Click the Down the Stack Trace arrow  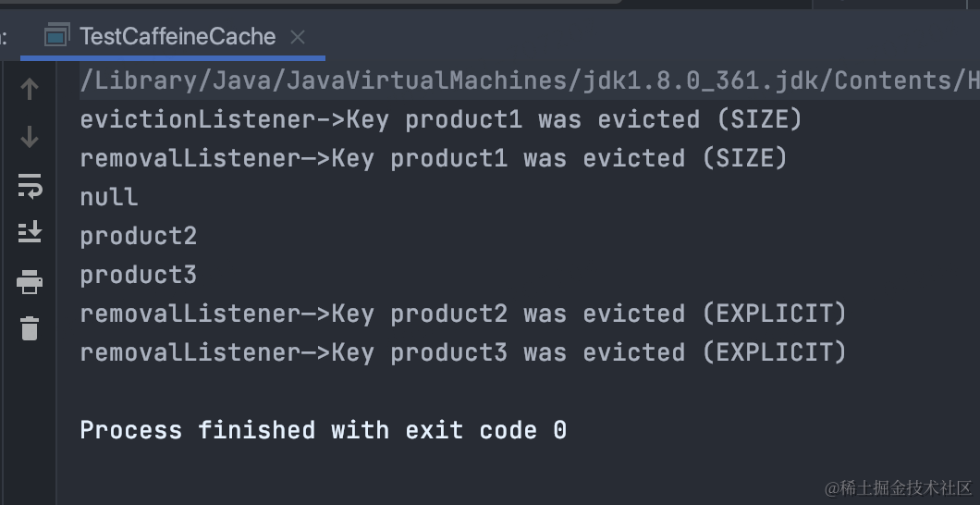click(30, 137)
